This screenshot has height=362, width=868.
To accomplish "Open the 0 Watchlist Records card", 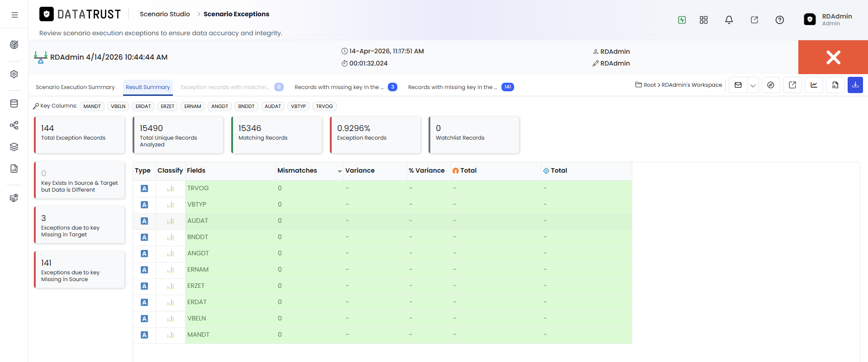I will click(x=474, y=135).
